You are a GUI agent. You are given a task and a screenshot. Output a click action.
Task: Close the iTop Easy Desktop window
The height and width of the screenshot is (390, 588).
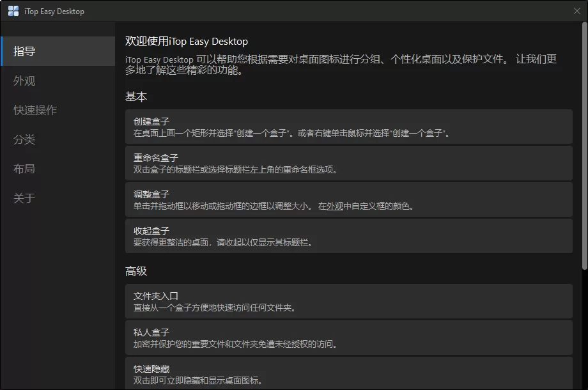(578, 11)
